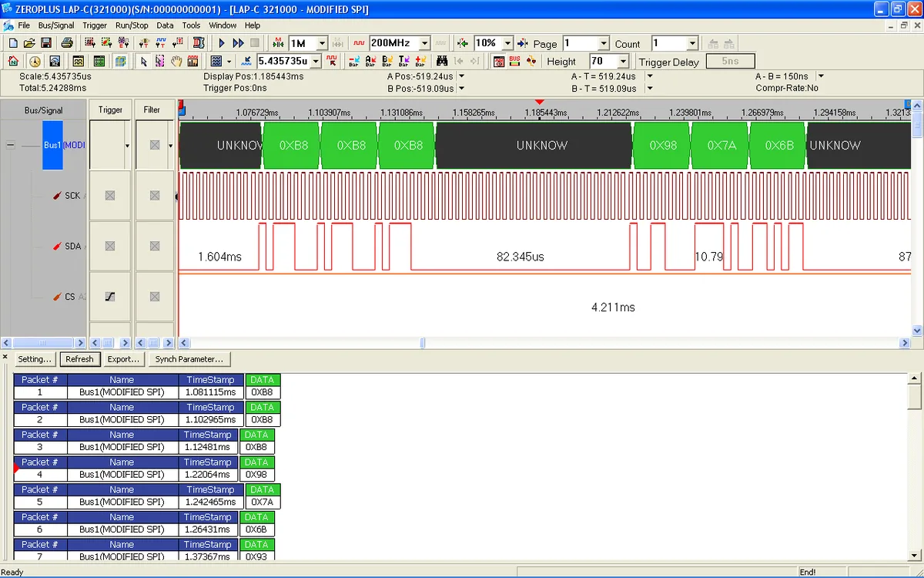Click the 0X98 green data block in Bus1

tap(663, 145)
